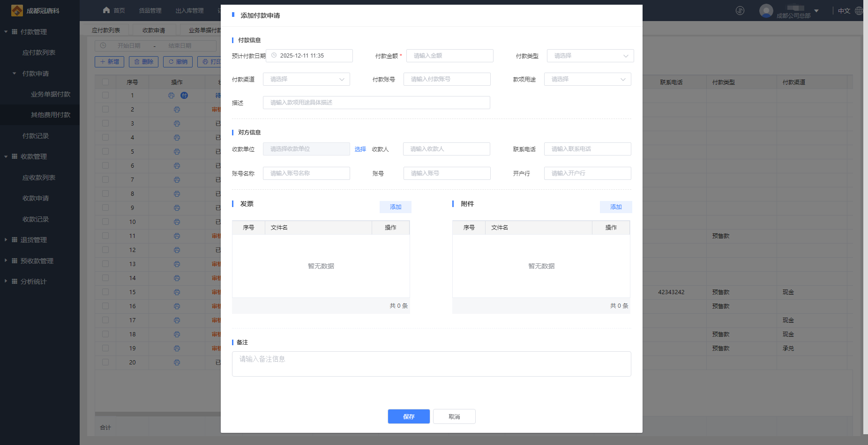Open the 款项用途 dropdown

coord(587,79)
